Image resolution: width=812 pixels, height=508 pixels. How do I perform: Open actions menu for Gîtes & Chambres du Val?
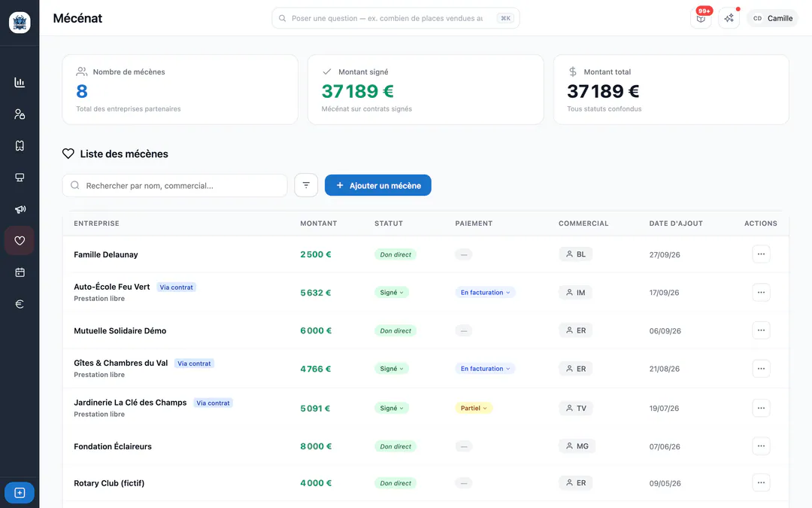(x=761, y=369)
